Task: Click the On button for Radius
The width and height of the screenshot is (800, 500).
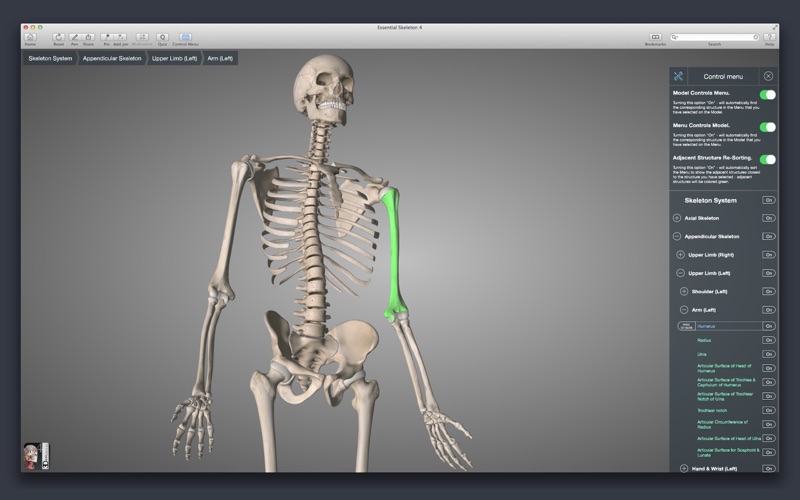Action: [768, 340]
